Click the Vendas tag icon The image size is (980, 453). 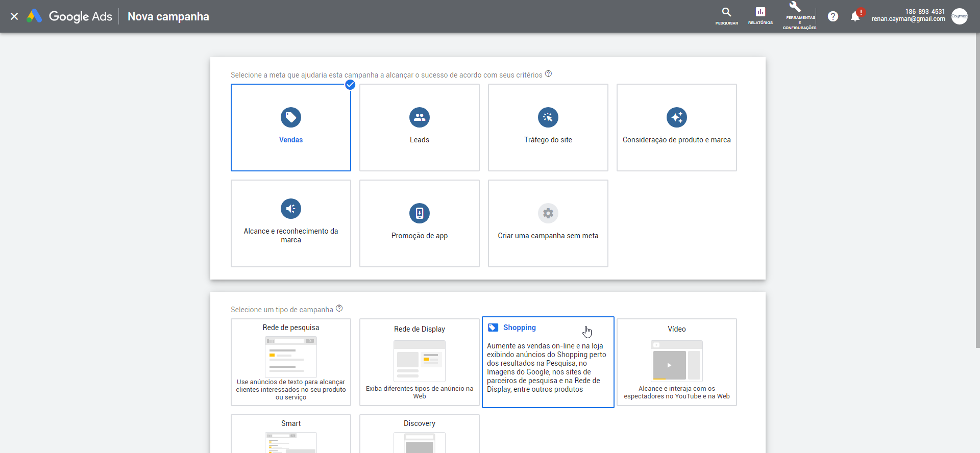click(x=291, y=117)
